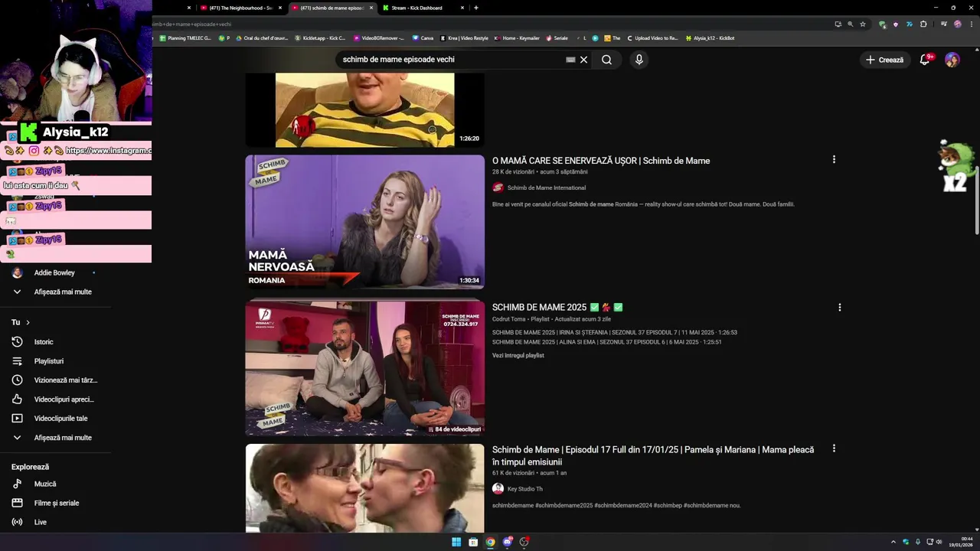The width and height of the screenshot is (980, 551).
Task: Open a new browser tab
Action: click(476, 8)
